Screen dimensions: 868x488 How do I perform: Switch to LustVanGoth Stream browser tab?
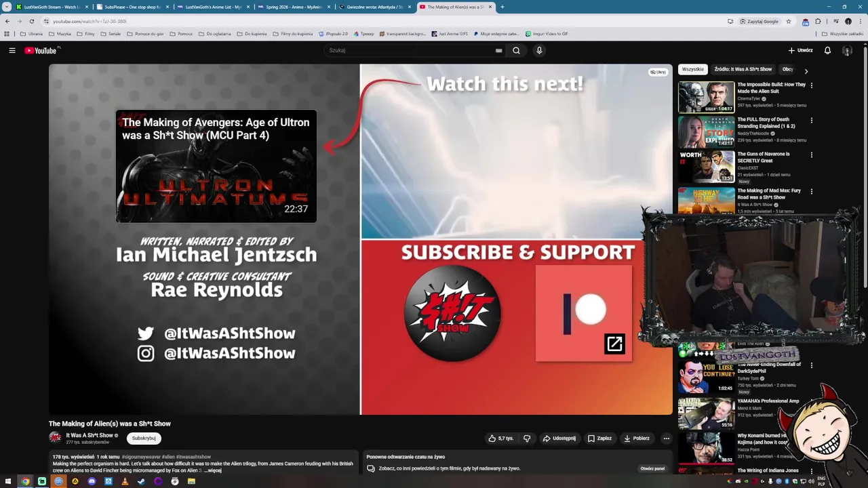(x=52, y=7)
